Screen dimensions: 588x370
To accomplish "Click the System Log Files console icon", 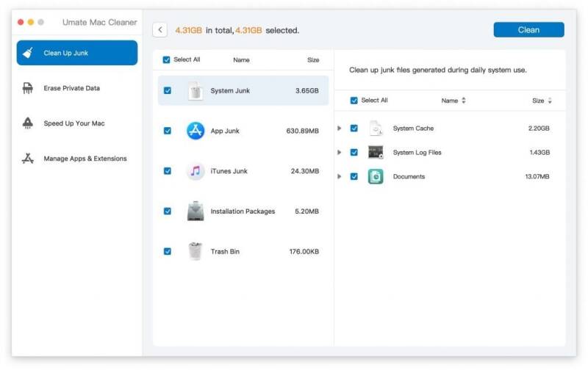I will (x=376, y=153).
